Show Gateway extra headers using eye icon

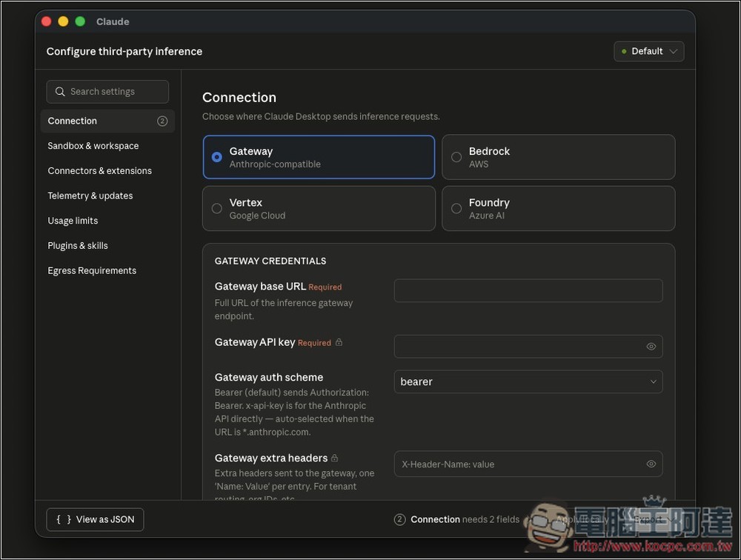pos(651,464)
